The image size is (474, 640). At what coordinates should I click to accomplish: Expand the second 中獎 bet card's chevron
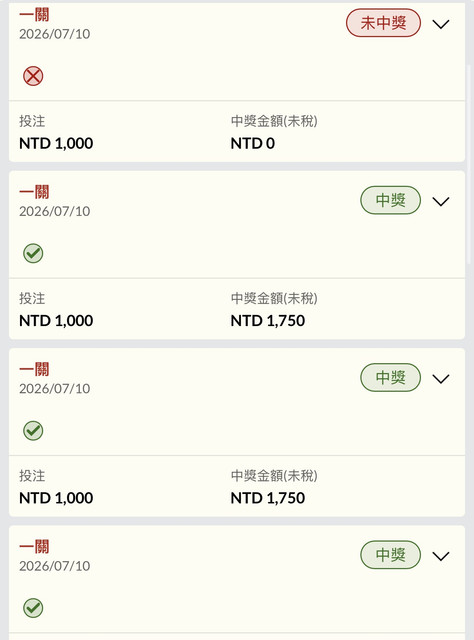(x=441, y=378)
